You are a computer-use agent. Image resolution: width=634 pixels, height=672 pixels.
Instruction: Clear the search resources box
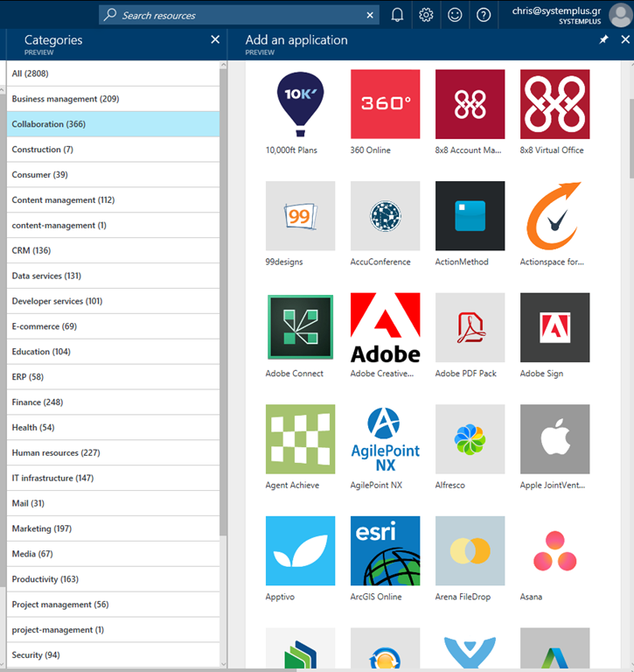pos(370,16)
